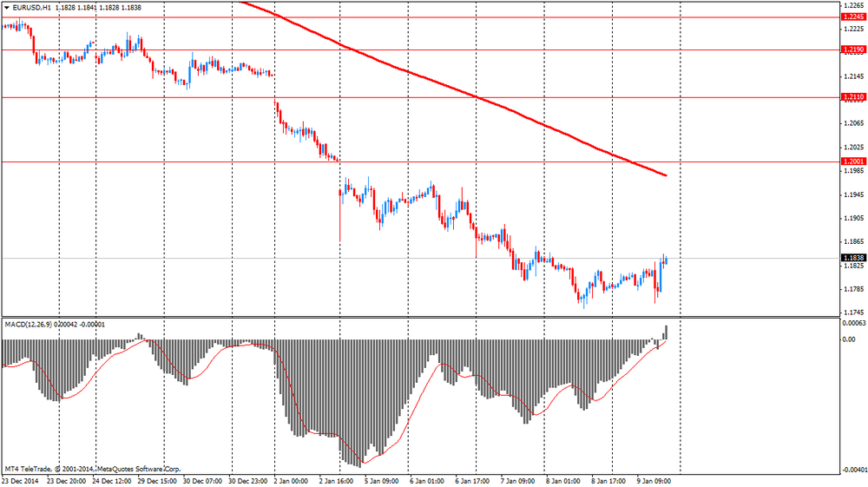Select the red 1.2001 price level label
Viewport: 868px width, 487px height.
(x=853, y=161)
